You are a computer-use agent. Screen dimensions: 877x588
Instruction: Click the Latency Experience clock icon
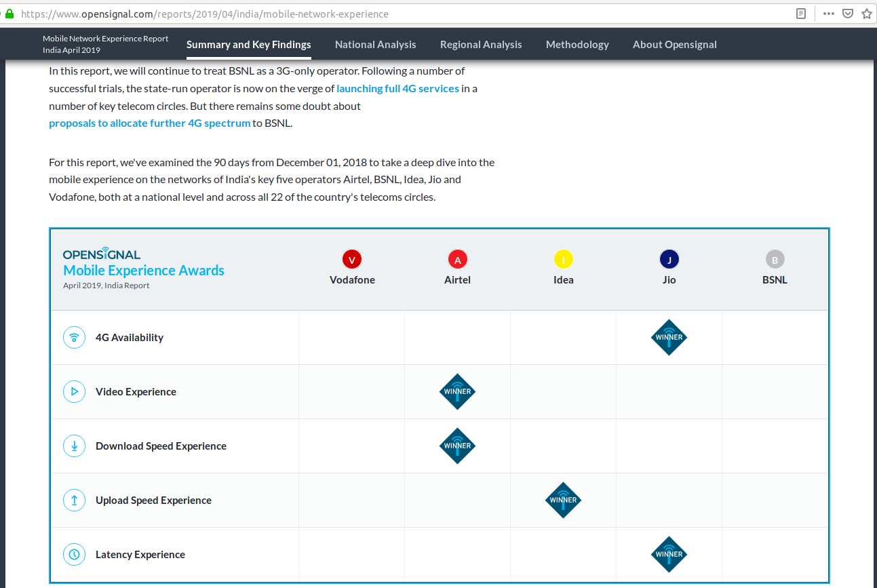pos(74,555)
